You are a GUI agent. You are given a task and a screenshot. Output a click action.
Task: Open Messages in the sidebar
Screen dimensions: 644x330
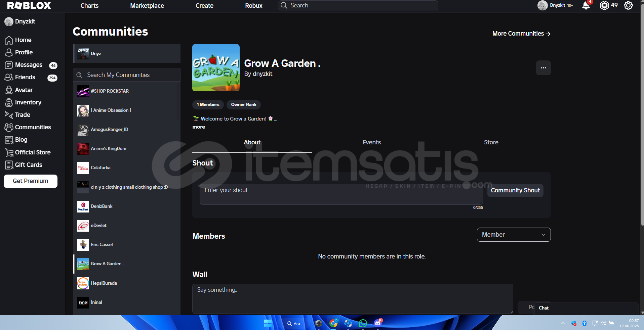29,65
